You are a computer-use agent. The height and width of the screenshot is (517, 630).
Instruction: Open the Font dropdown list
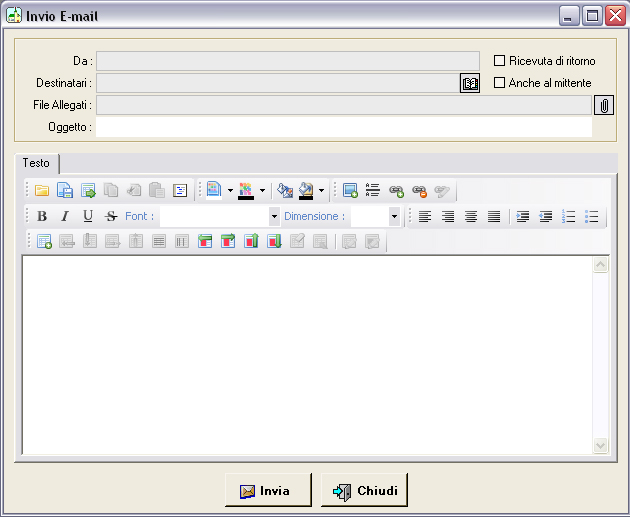click(274, 216)
